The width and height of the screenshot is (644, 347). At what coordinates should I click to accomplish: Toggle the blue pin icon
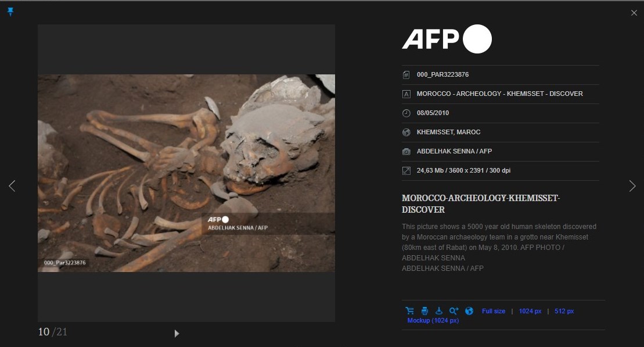click(x=10, y=12)
